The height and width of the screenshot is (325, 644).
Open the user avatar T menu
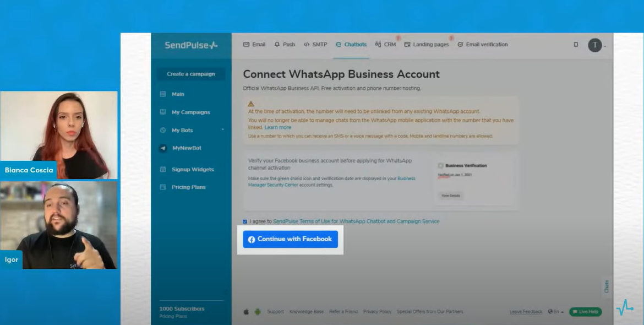click(594, 45)
